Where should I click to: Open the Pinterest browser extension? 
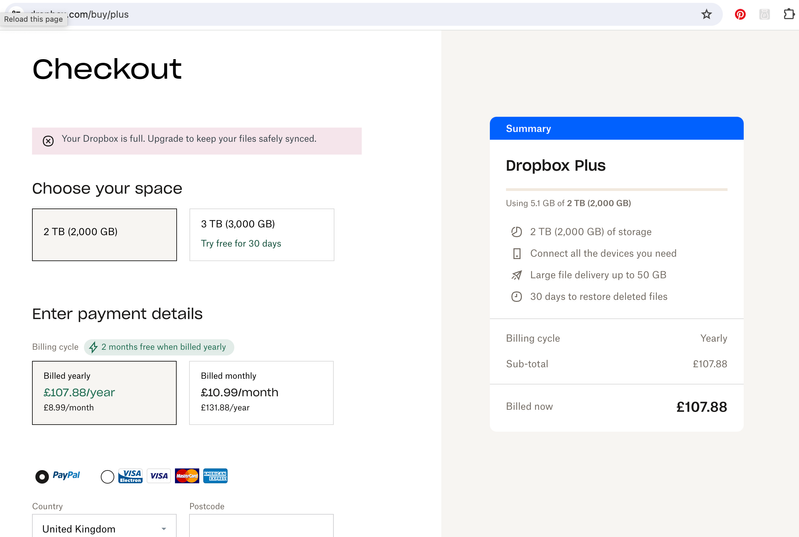(x=740, y=14)
